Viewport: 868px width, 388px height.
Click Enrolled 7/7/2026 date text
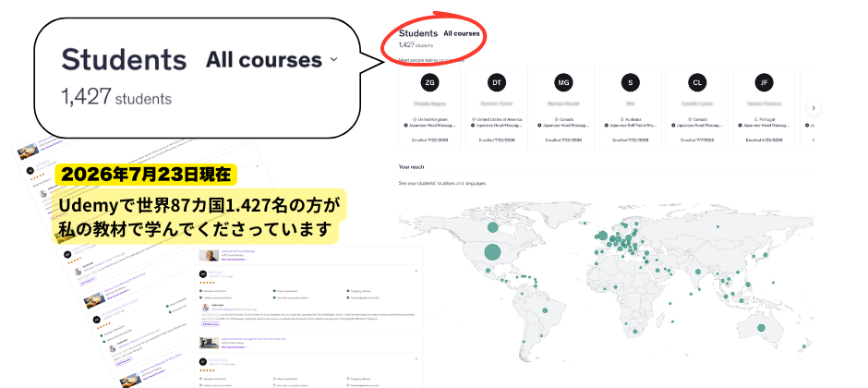click(697, 140)
